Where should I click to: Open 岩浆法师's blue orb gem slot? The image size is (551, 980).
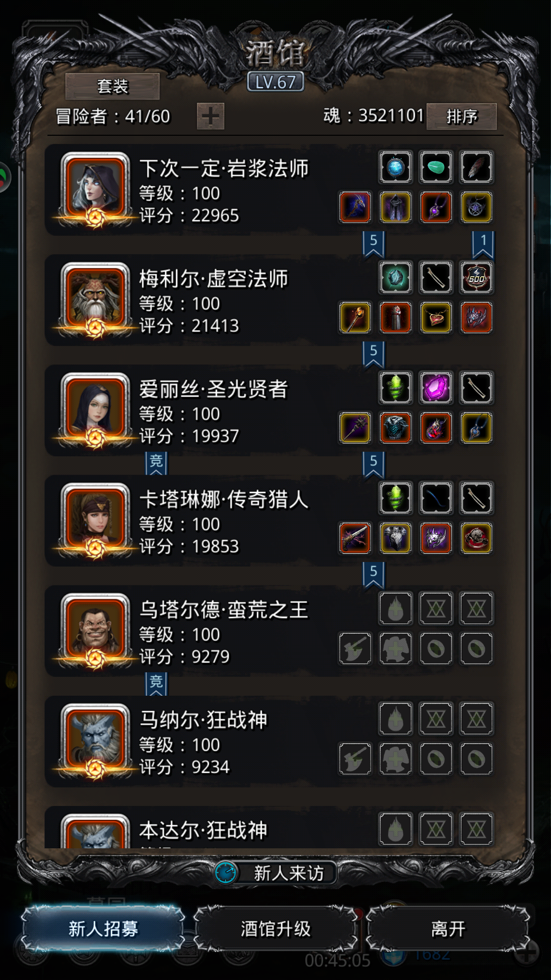click(395, 167)
